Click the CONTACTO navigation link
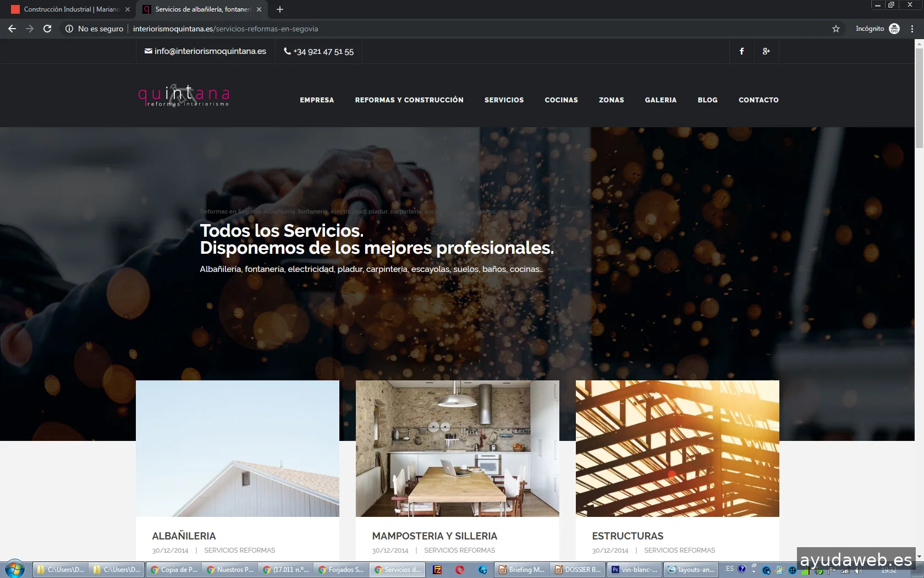 coord(758,100)
